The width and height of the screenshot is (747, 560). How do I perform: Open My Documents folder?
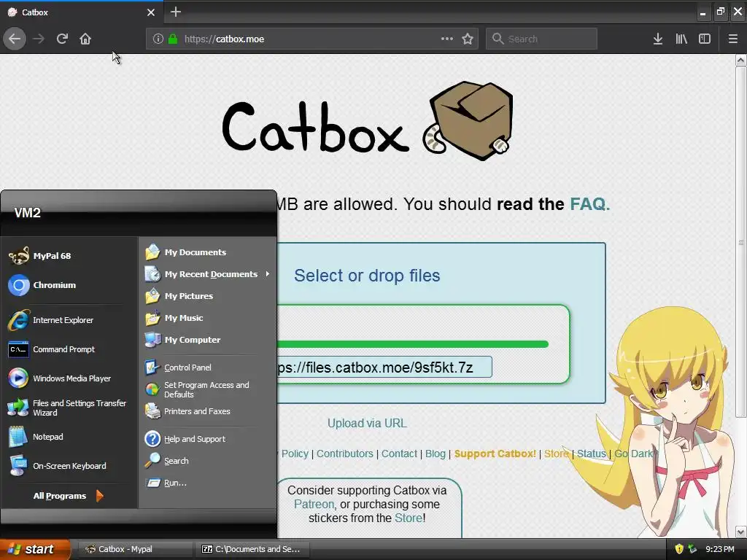208,252
